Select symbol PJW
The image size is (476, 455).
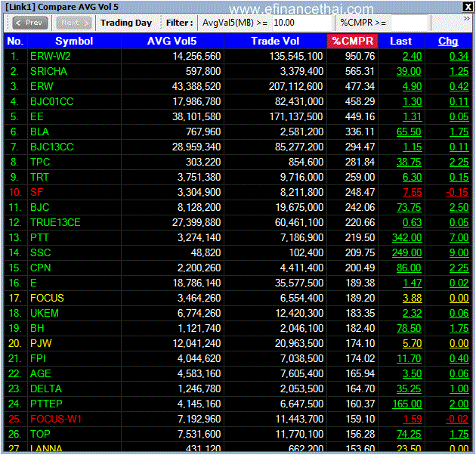(41, 344)
